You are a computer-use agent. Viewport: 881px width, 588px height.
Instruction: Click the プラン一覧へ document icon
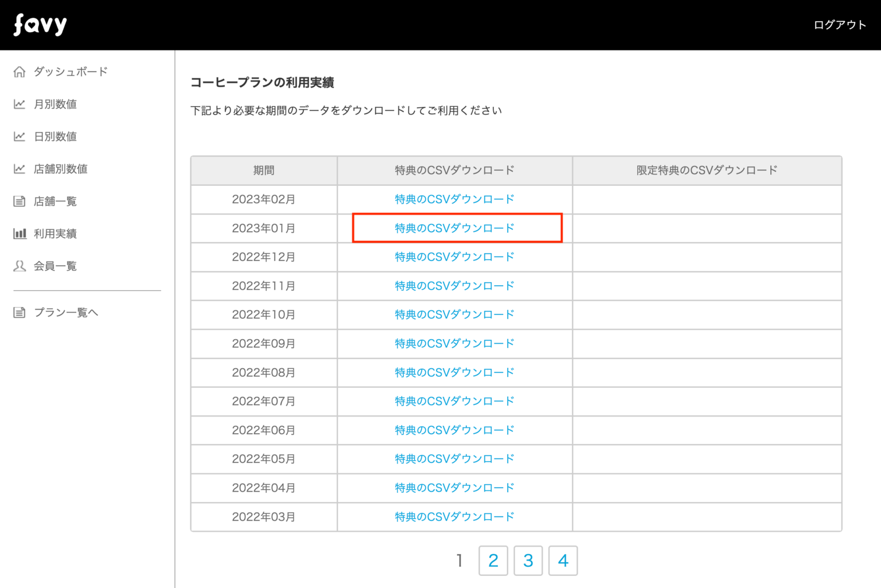20,312
